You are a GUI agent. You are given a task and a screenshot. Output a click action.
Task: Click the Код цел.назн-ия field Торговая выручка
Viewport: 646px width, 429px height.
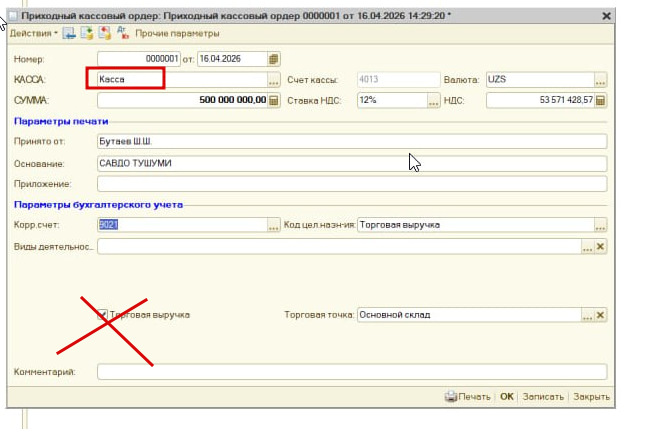(x=476, y=225)
